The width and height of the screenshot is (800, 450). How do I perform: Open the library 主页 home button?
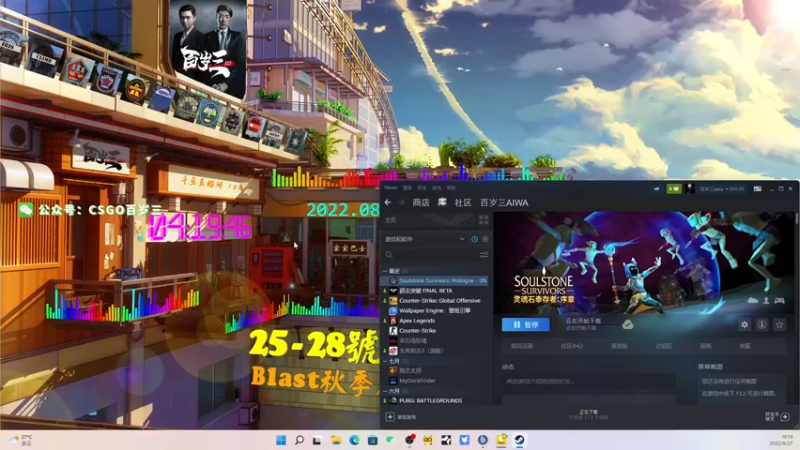tap(429, 220)
